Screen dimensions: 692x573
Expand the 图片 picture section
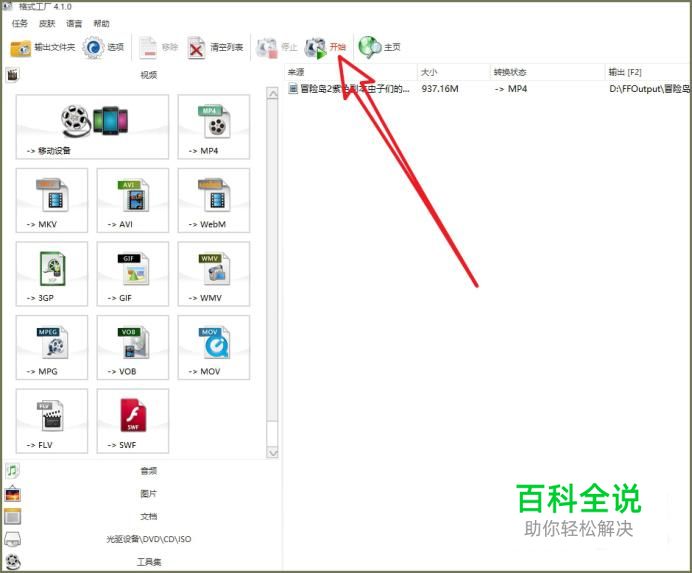click(142, 494)
